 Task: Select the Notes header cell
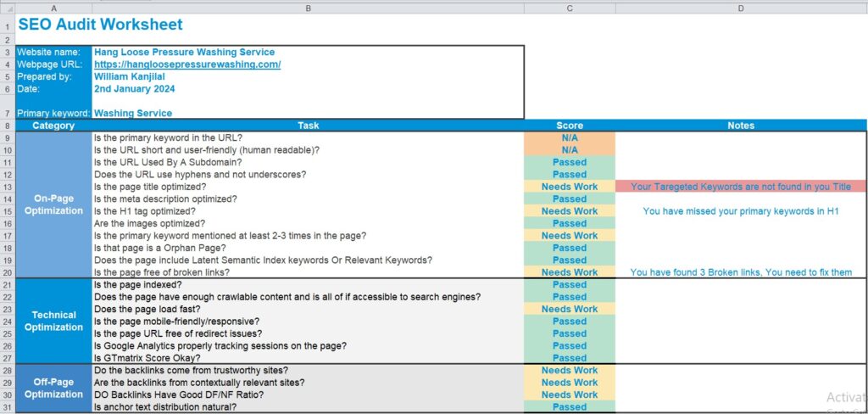coord(741,126)
